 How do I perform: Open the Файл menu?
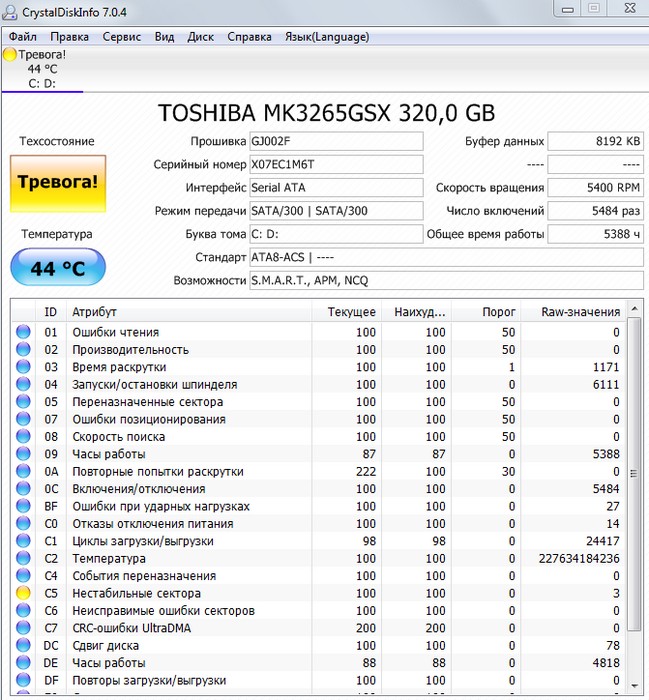[x=23, y=37]
